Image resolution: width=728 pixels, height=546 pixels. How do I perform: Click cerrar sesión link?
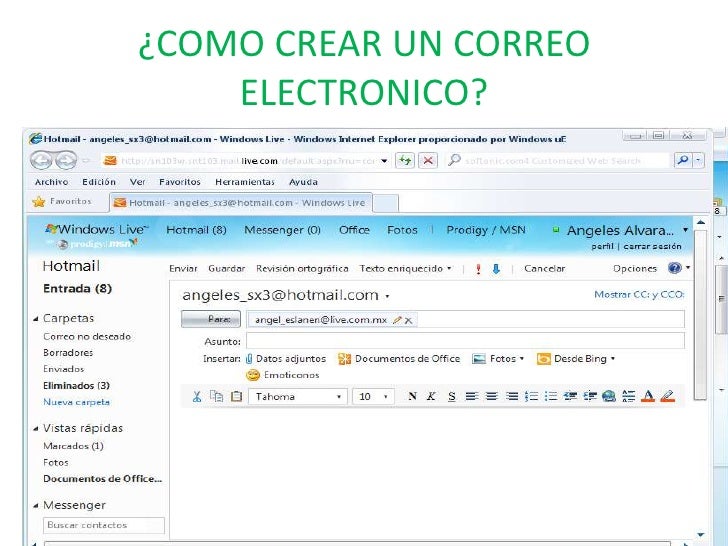pyautogui.click(x=652, y=246)
